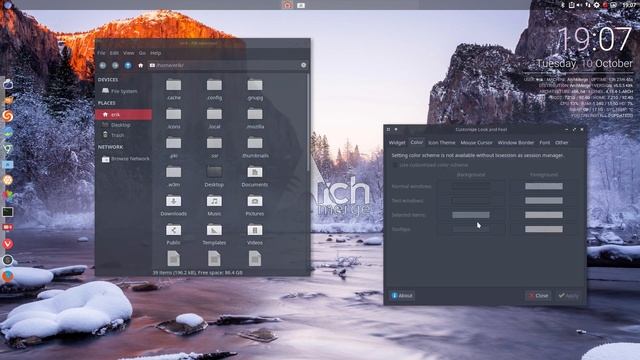Open the Downloads folder
The width and height of the screenshot is (640, 360).
click(173, 205)
